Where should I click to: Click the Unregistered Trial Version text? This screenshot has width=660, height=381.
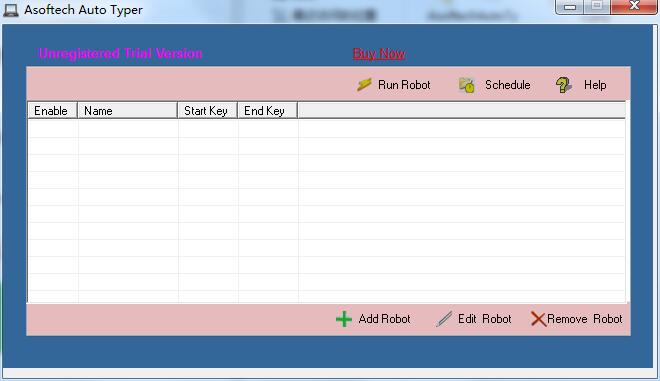[x=120, y=53]
